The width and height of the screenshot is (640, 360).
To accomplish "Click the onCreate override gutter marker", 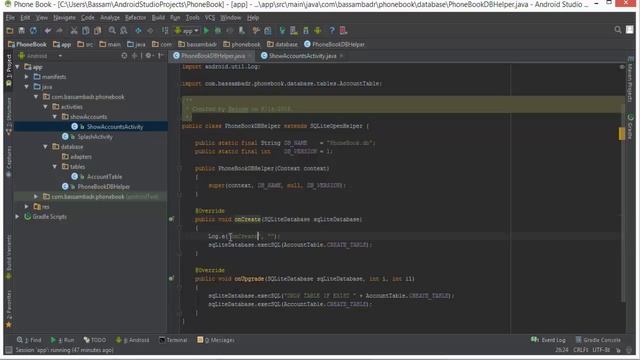I will coord(171,219).
